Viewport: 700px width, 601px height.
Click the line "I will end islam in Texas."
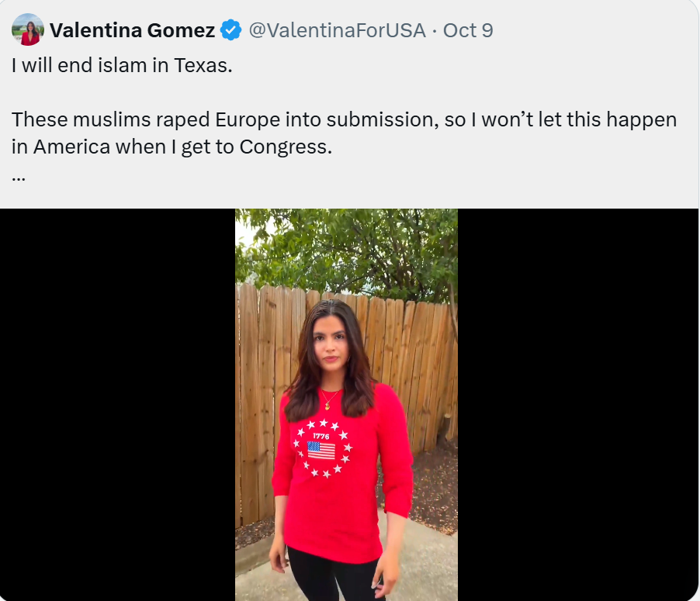(x=122, y=65)
